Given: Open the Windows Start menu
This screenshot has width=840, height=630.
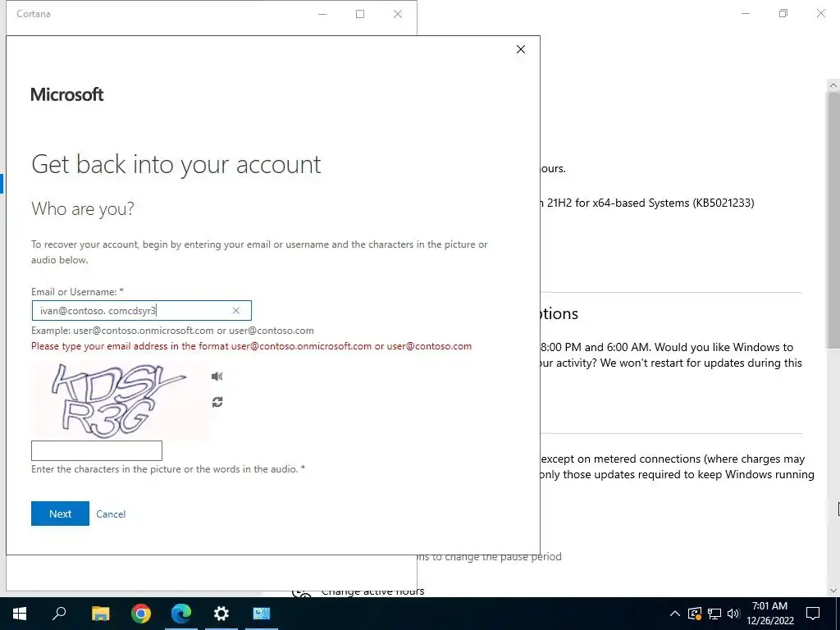Looking at the screenshot, I should coord(20,614).
